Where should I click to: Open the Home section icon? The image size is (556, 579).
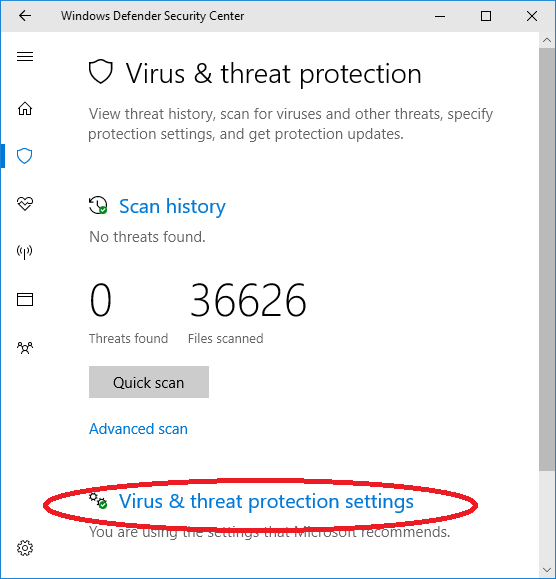pyautogui.click(x=25, y=109)
